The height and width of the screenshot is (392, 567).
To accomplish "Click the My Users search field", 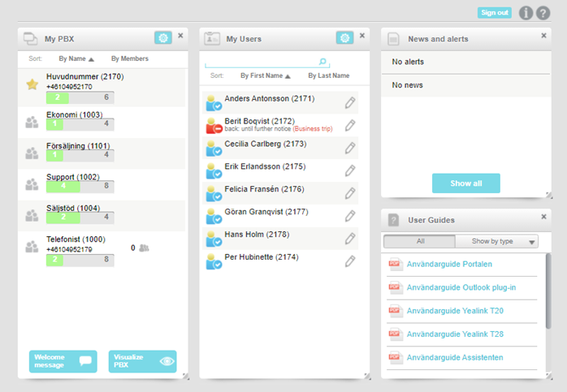I will tap(262, 62).
